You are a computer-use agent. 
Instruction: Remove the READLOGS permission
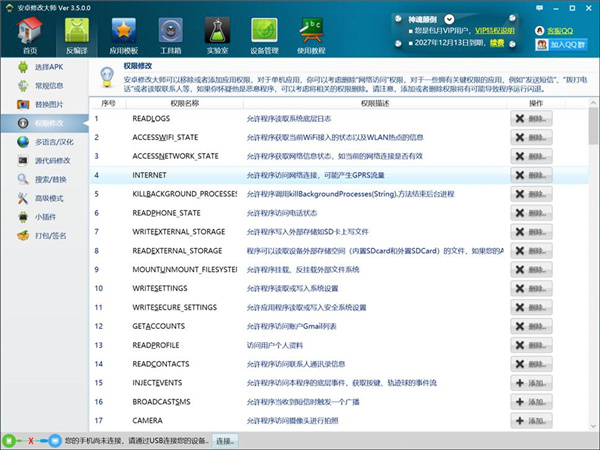tap(531, 119)
